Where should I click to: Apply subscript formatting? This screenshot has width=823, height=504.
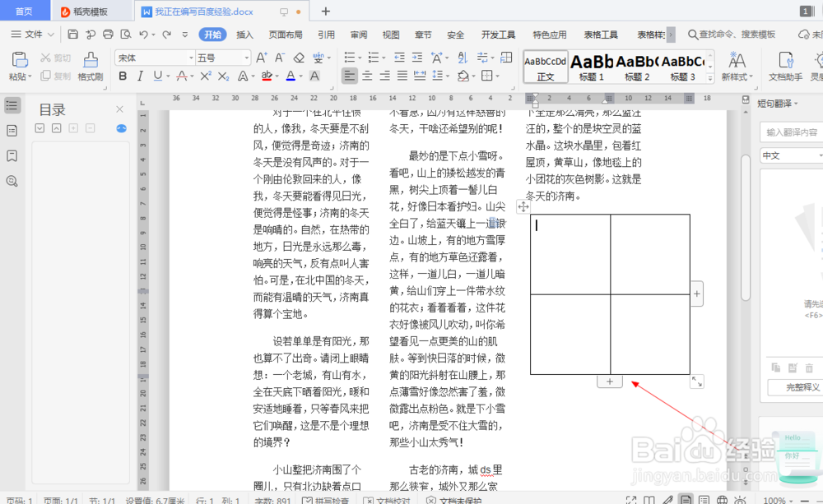tap(224, 76)
